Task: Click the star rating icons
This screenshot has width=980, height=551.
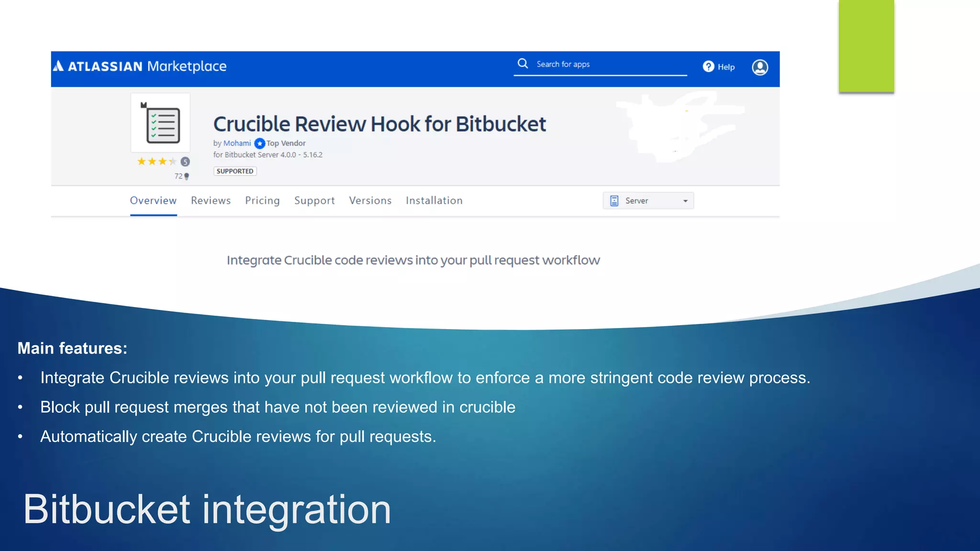Action: (156, 162)
